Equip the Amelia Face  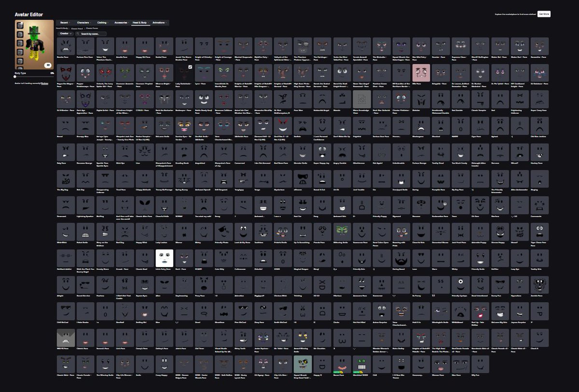pos(124,46)
